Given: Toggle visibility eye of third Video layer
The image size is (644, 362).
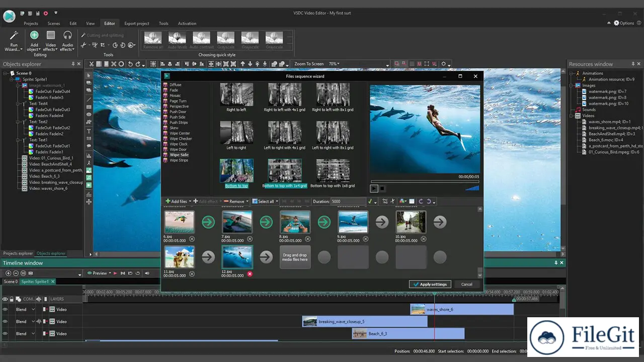Looking at the screenshot, I should [x=5, y=333].
